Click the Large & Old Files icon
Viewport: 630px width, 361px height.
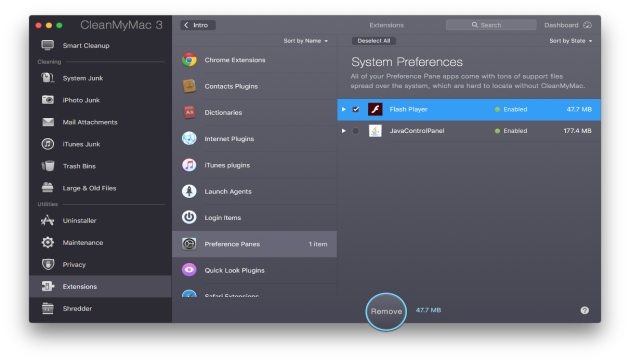[x=47, y=187]
